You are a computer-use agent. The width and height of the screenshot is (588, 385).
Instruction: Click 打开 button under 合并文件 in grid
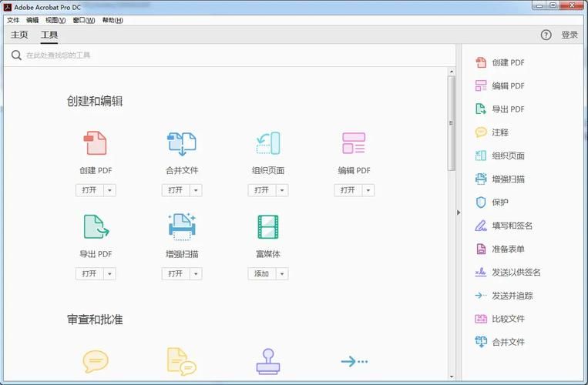click(176, 190)
